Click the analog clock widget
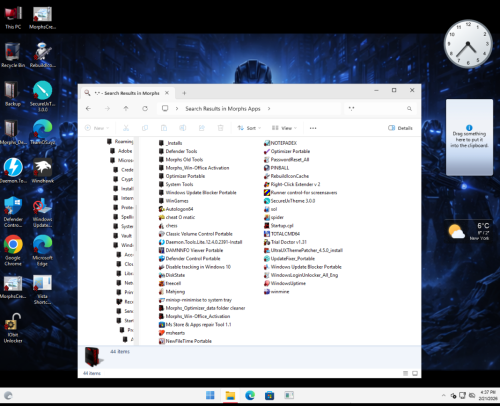500x406 pixels. [x=468, y=44]
